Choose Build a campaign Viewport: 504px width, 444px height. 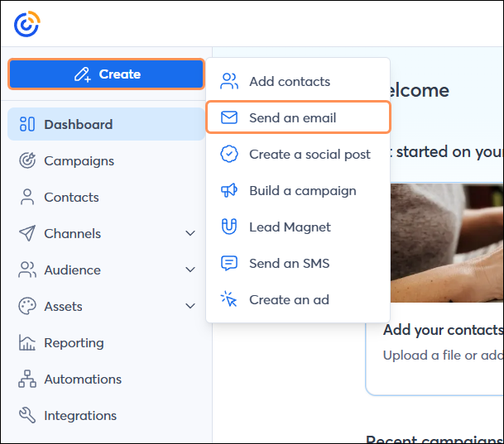coord(298,191)
